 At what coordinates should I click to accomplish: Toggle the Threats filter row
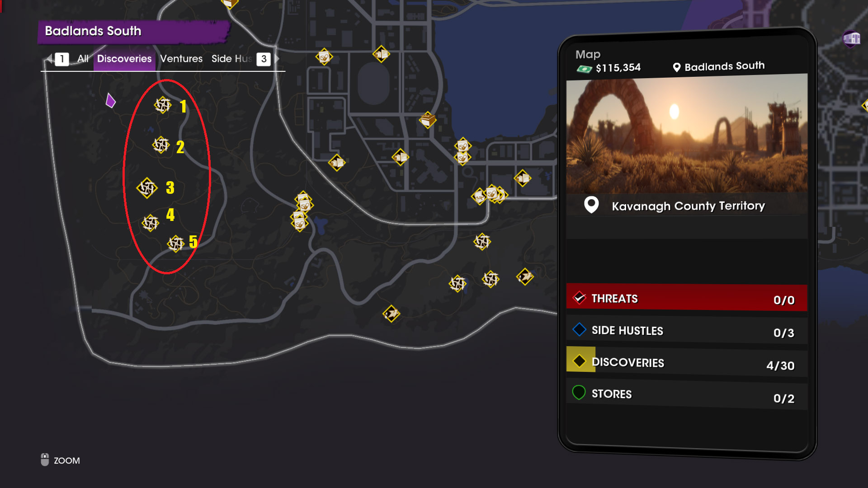point(686,298)
